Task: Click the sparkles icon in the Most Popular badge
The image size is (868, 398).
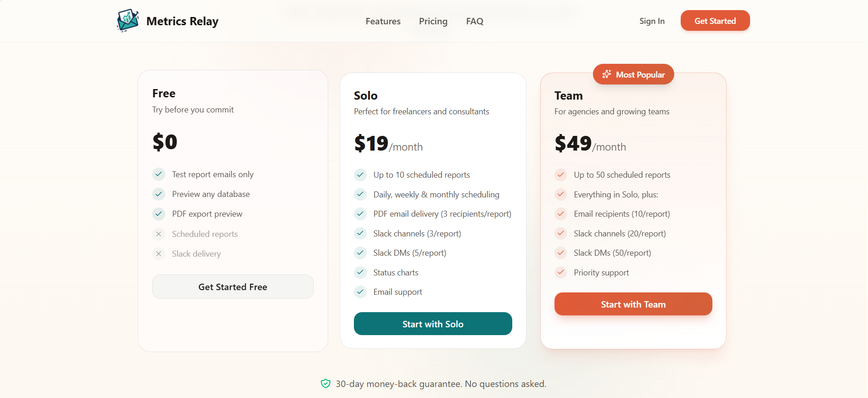Action: click(606, 74)
